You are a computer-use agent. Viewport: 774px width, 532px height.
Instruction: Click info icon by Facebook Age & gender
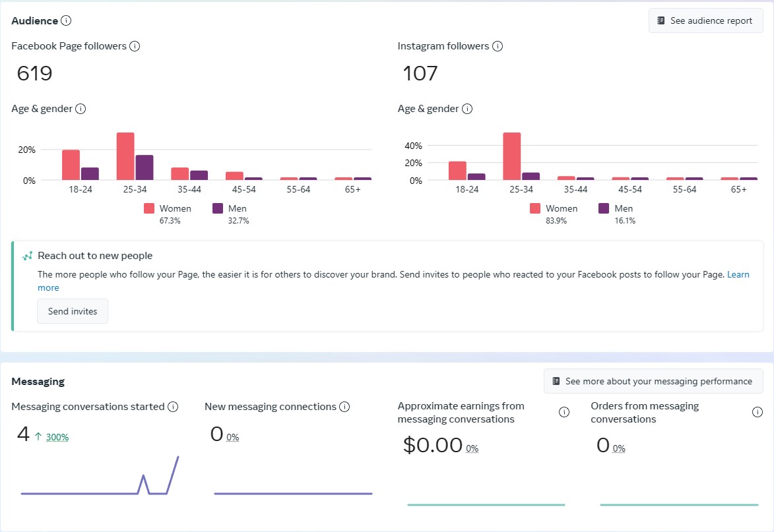81,109
